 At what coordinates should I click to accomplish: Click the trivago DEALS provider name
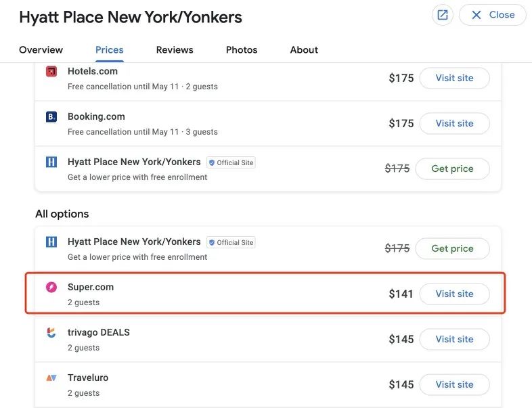[x=99, y=332]
